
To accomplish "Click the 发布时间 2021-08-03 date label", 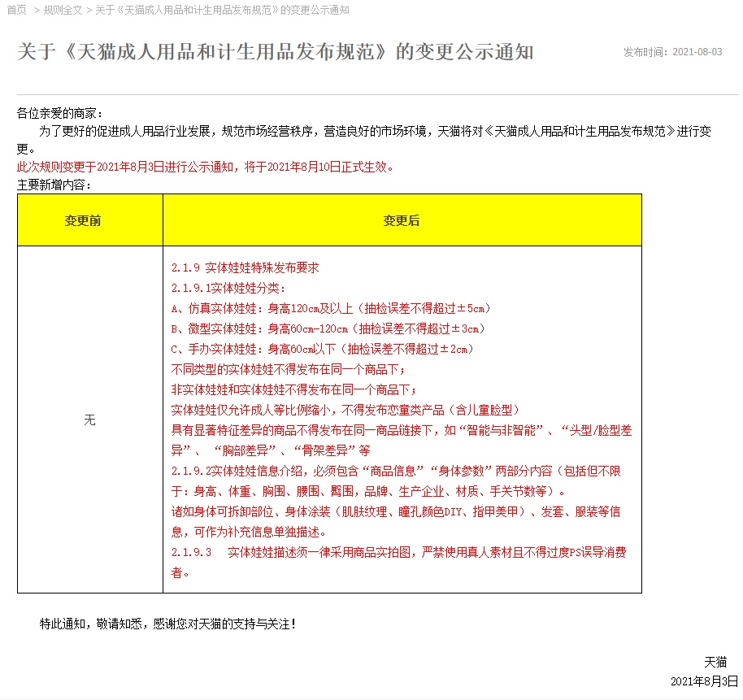I will tap(672, 52).
